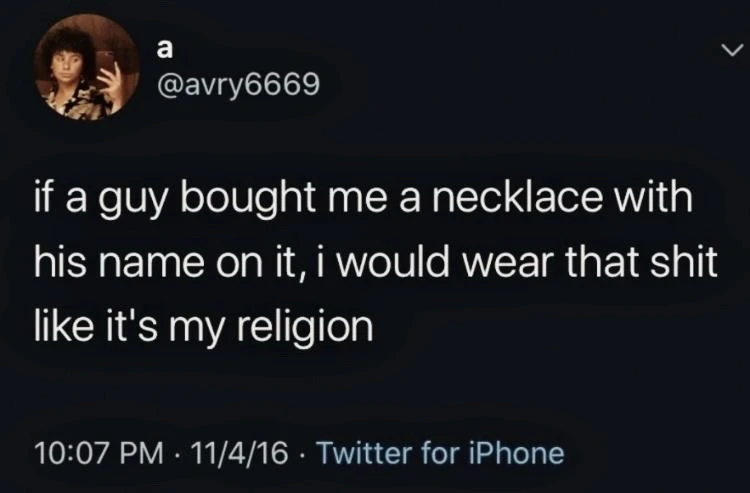Click the word "religion" in the tweet

coord(305,328)
